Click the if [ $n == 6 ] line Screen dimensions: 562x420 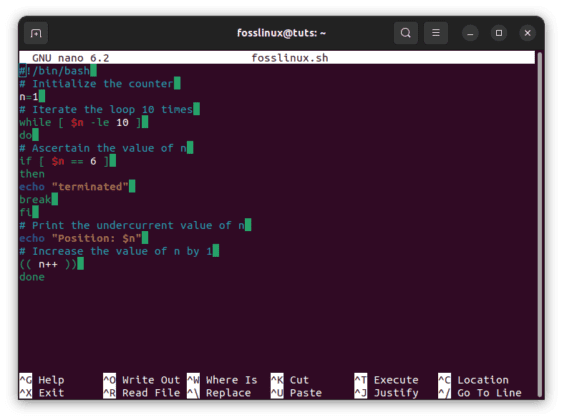pyautogui.click(x=67, y=161)
